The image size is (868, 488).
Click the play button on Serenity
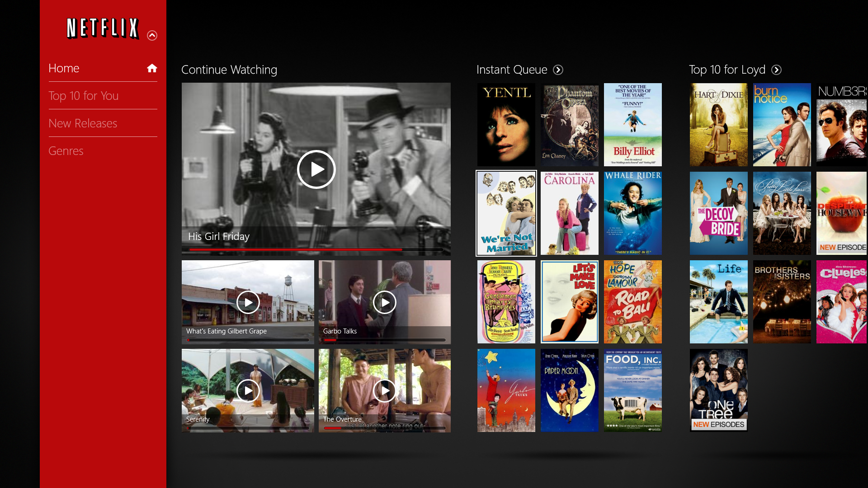tap(247, 390)
